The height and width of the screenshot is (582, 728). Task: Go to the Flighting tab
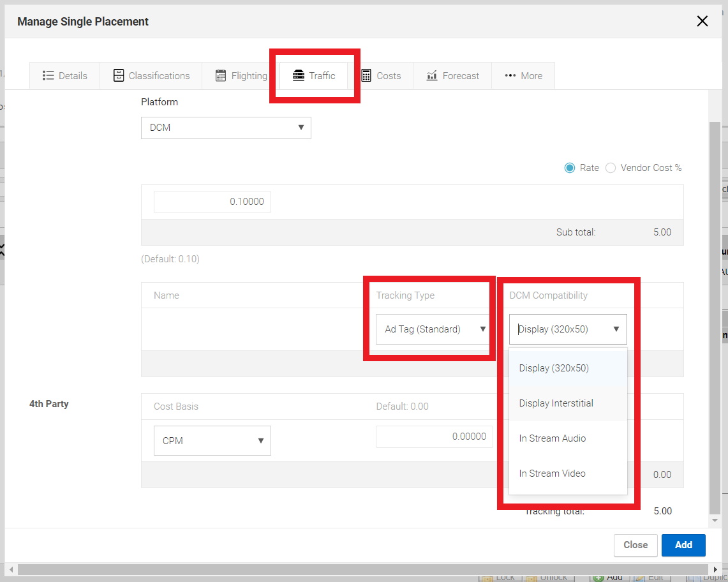[x=241, y=76]
